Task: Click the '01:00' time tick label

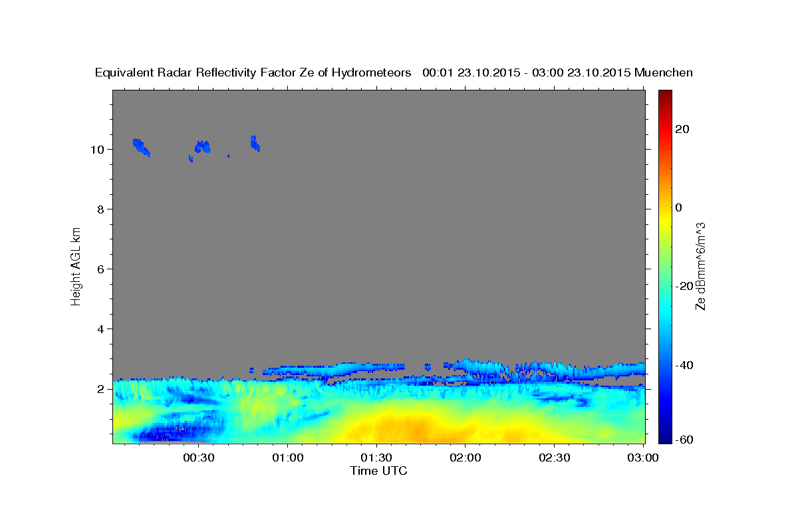Action: pyautogui.click(x=287, y=458)
